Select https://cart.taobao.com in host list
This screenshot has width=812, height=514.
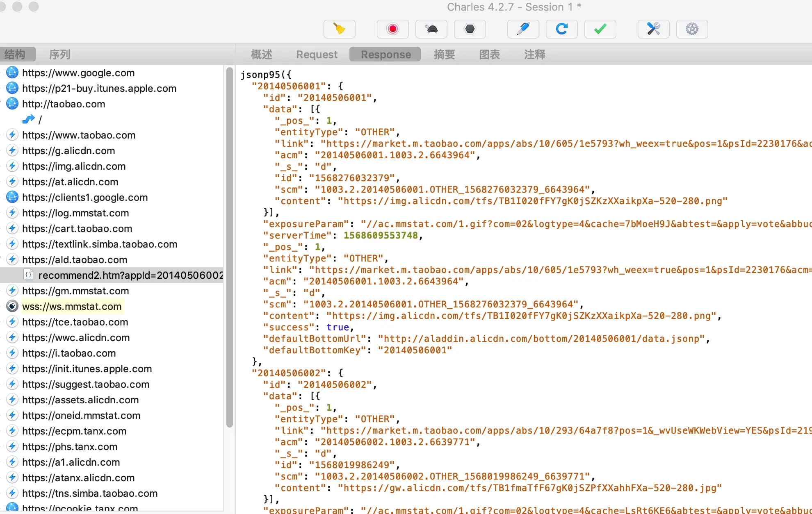click(77, 228)
